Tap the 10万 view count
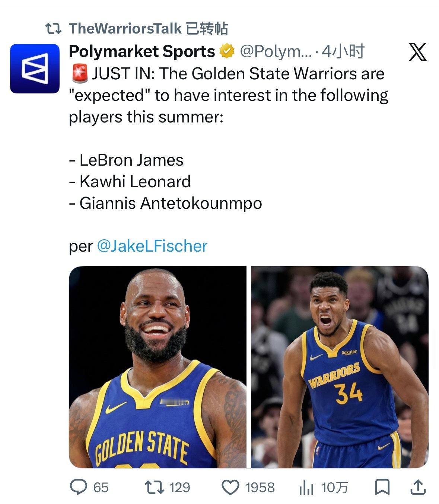Screen dimensions: 439x504 click(334, 487)
